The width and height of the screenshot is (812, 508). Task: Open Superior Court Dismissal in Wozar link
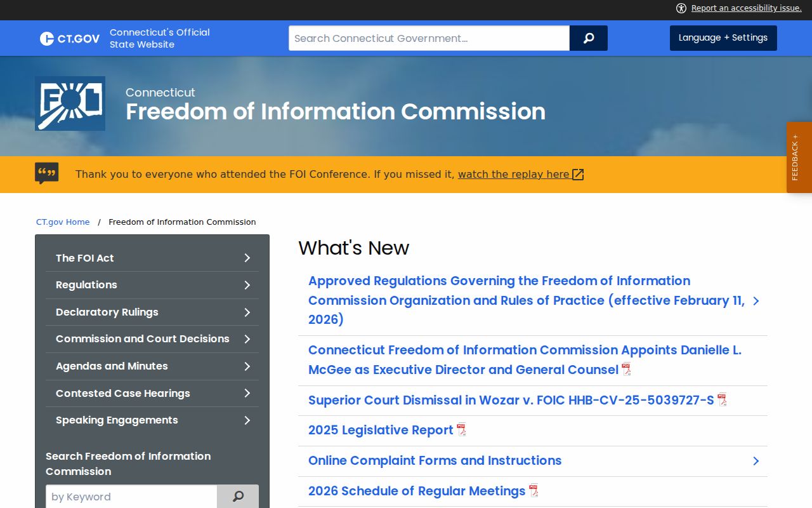[x=511, y=400]
